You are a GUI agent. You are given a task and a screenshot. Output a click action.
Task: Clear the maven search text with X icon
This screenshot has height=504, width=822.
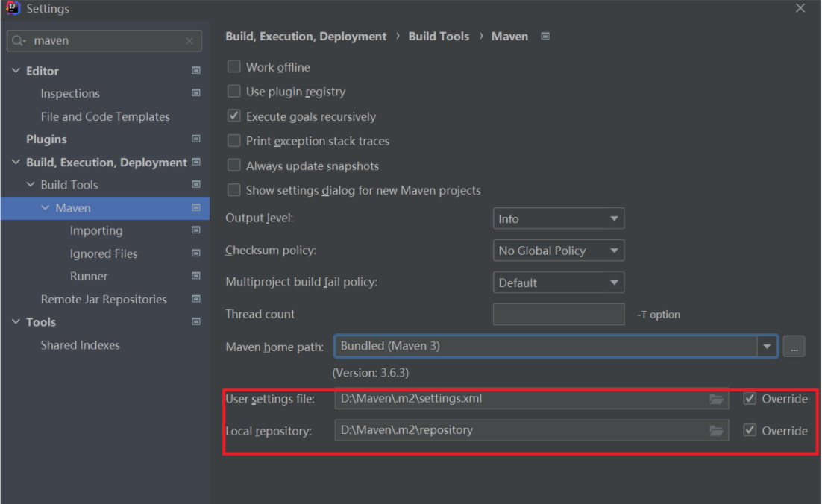(x=189, y=41)
